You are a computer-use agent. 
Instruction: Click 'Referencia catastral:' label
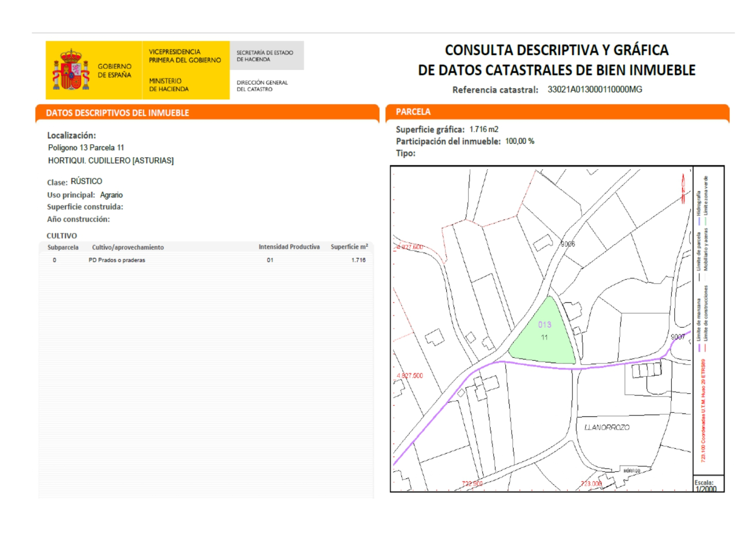coord(495,90)
